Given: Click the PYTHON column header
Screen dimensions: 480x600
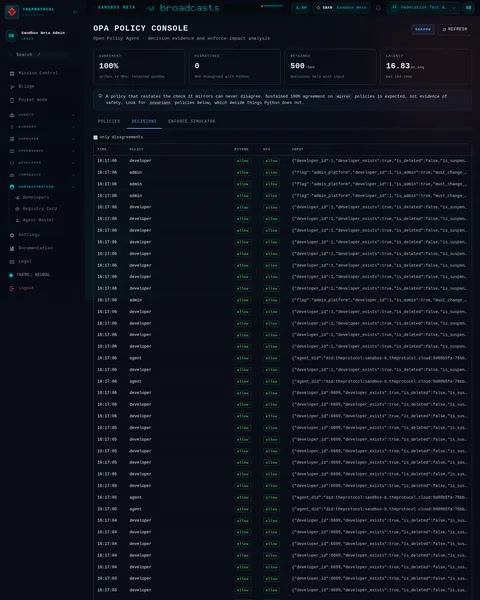Looking at the screenshot, I should pyautogui.click(x=242, y=149).
